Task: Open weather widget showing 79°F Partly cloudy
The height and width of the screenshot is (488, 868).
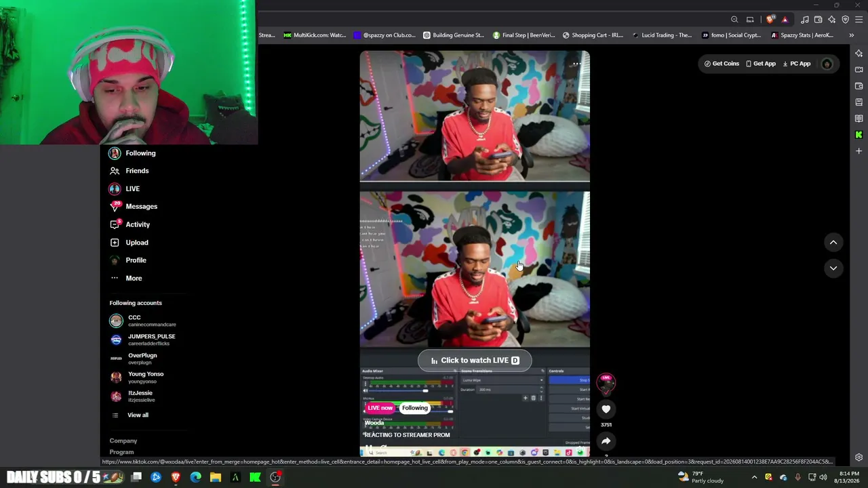Action: pos(701,477)
